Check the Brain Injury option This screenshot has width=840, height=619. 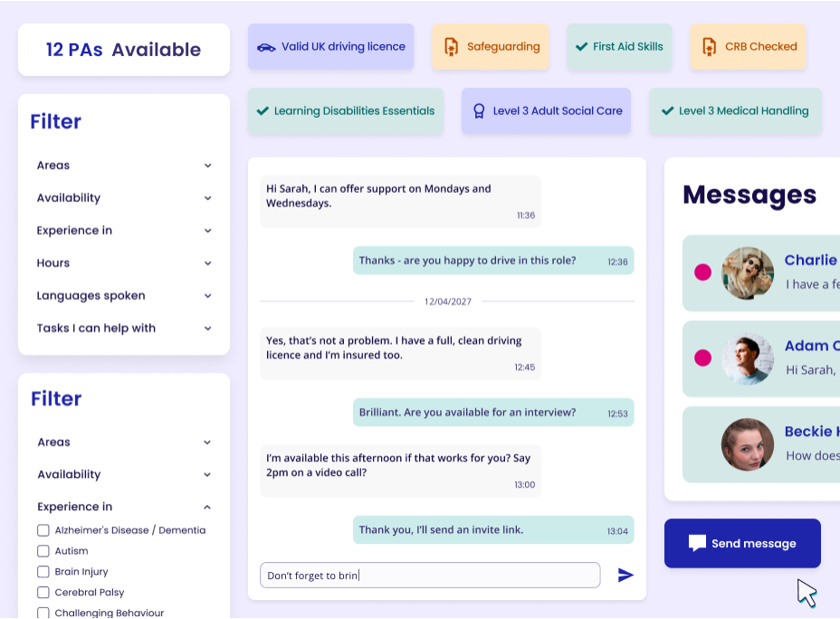point(43,572)
